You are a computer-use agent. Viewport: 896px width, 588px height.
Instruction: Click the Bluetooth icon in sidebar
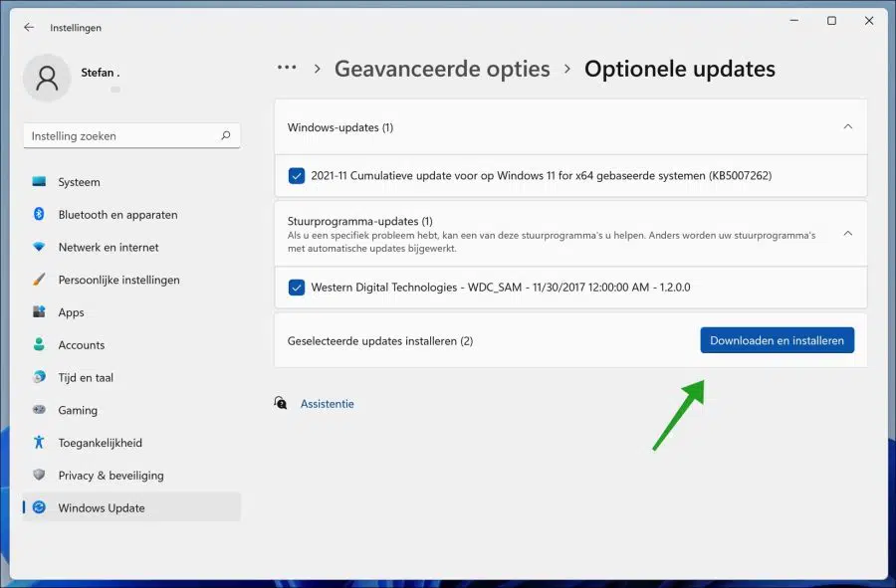point(39,214)
